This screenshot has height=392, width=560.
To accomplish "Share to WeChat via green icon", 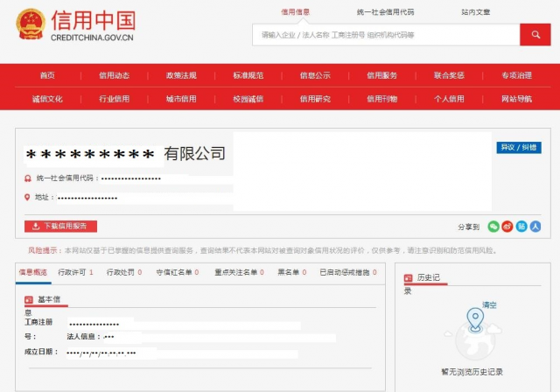I will point(493,227).
